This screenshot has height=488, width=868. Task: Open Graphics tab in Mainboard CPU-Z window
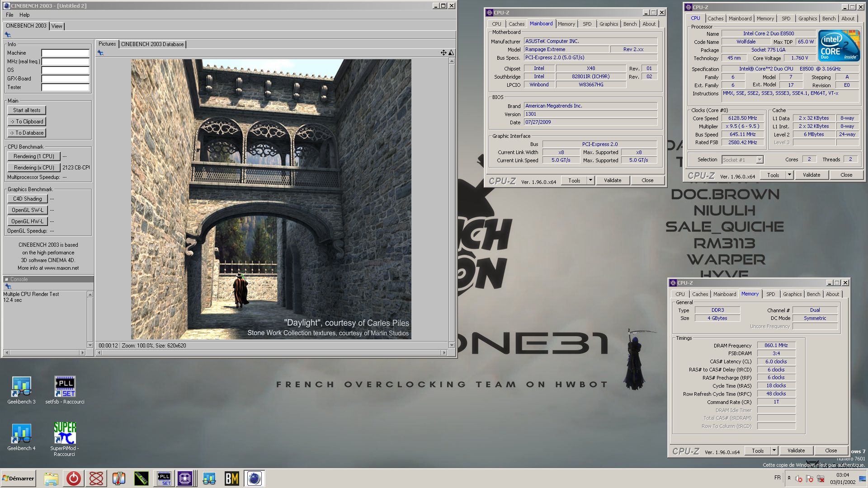click(609, 24)
